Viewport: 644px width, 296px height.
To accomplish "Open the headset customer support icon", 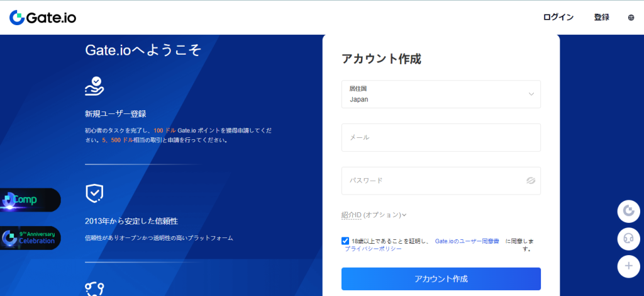I will [628, 239].
